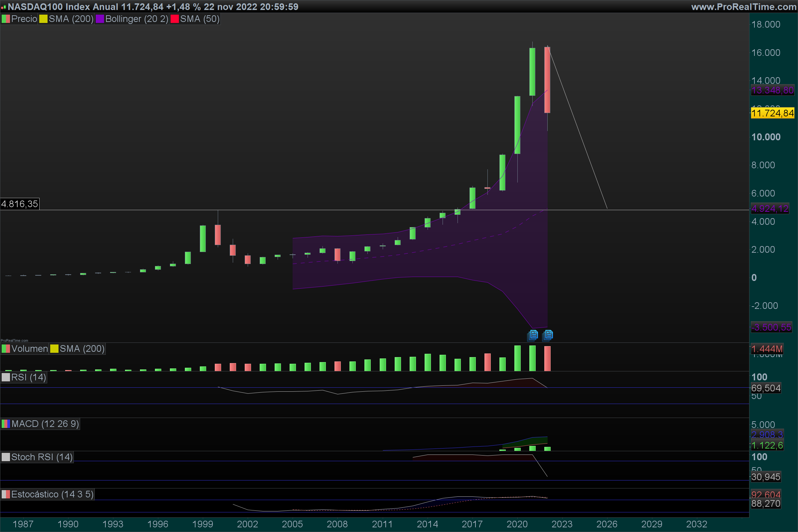Screen dimensions: 798x532
Task: Click the Estocástico legend icon
Action: pos(6,494)
